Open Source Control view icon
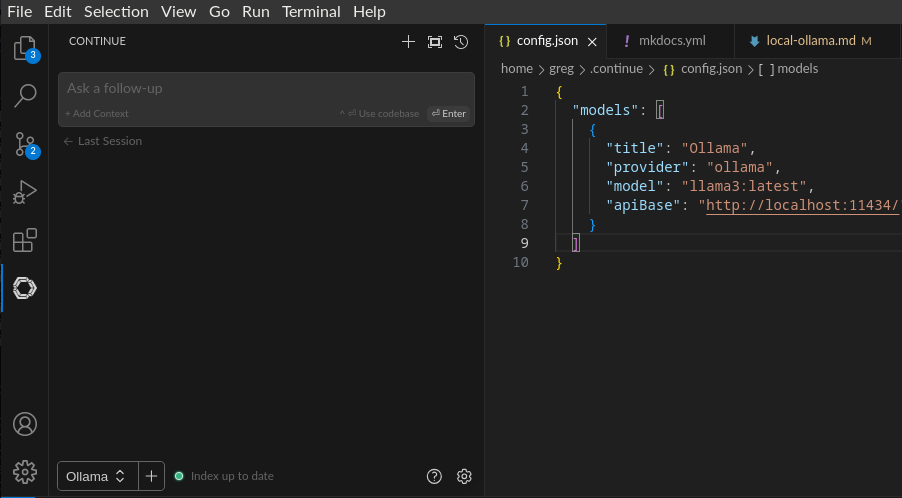The image size is (902, 498). (x=25, y=144)
